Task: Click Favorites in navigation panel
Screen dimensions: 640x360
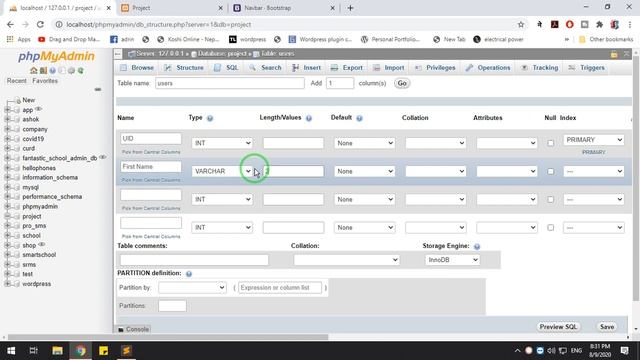Action: [45, 81]
